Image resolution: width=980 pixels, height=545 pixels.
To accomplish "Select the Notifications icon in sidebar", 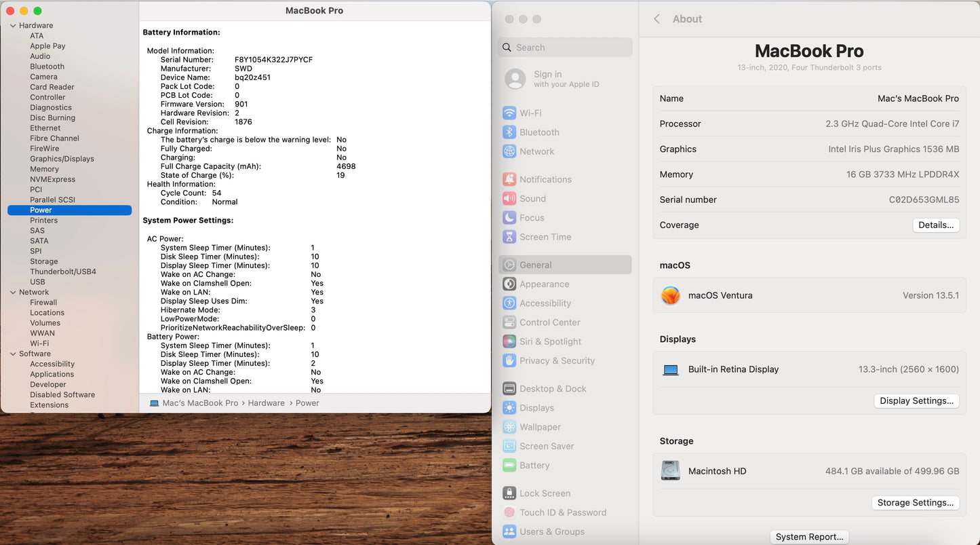I will (509, 179).
